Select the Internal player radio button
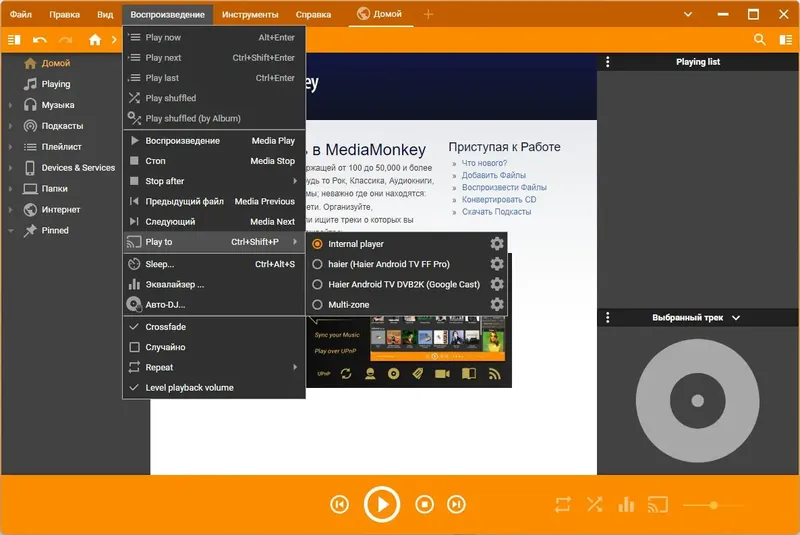 coord(317,244)
